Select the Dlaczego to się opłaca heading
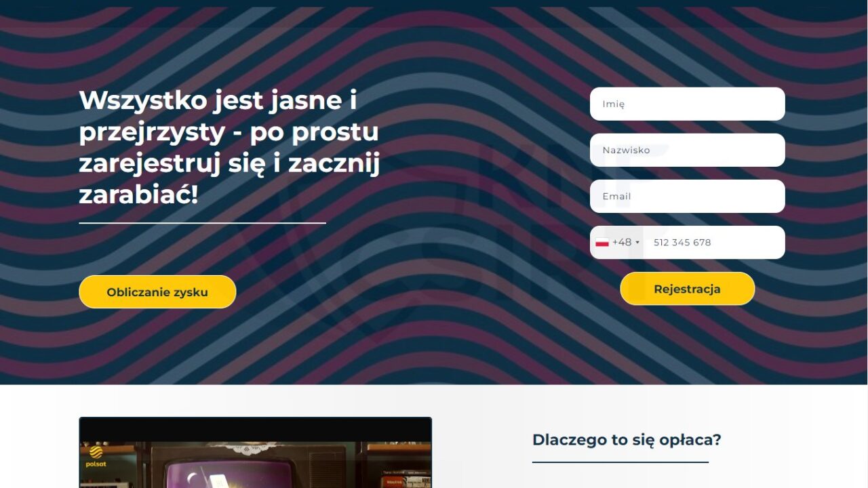 [627, 439]
